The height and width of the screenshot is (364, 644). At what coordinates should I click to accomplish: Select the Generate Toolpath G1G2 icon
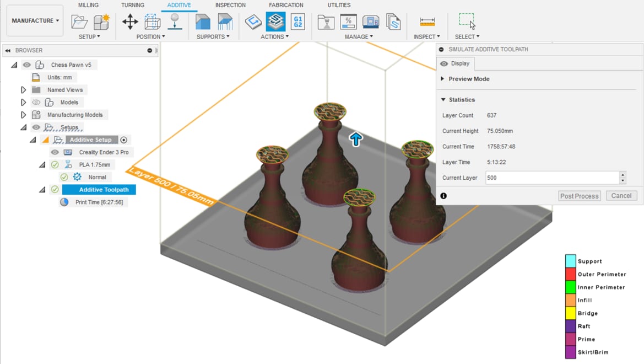point(298,22)
